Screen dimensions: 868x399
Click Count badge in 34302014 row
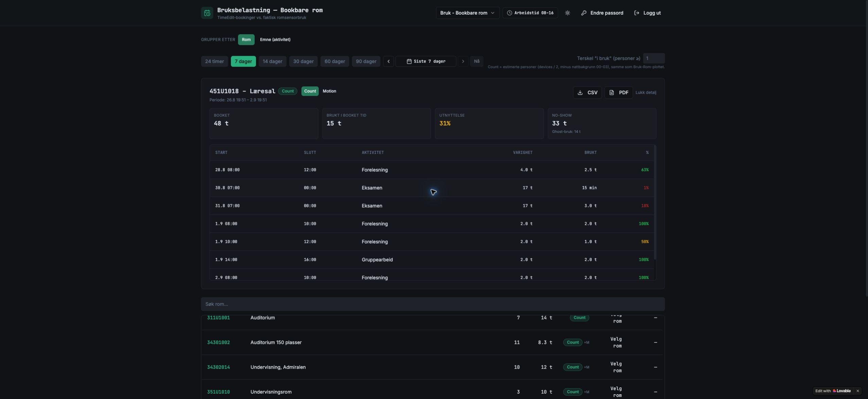572,367
